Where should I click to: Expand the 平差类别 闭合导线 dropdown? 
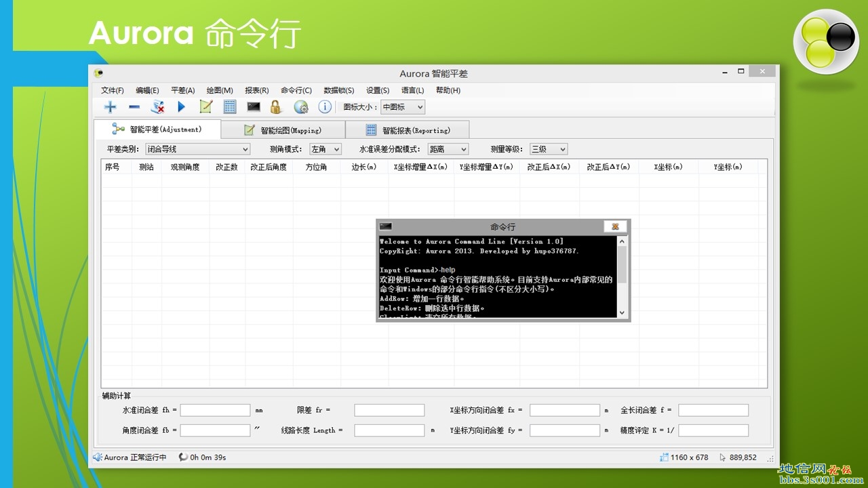coord(197,149)
